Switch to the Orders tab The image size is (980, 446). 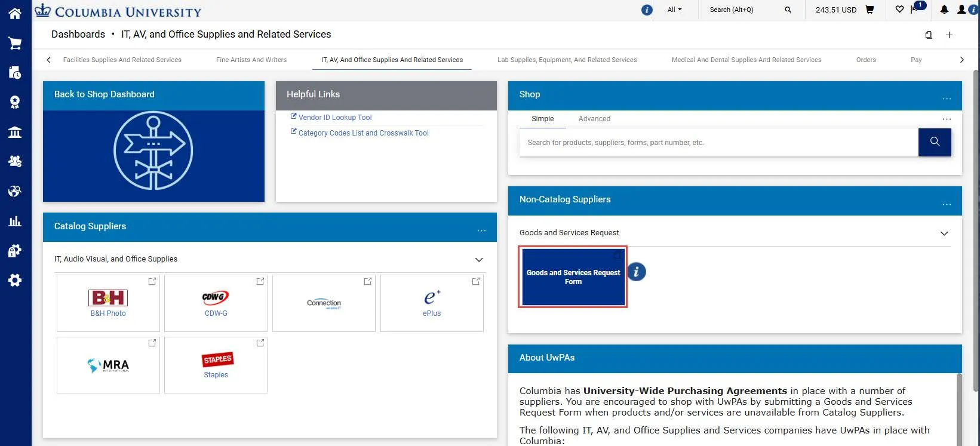(866, 60)
